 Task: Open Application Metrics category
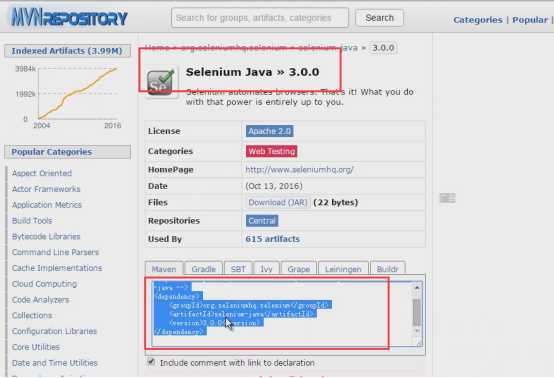click(47, 205)
